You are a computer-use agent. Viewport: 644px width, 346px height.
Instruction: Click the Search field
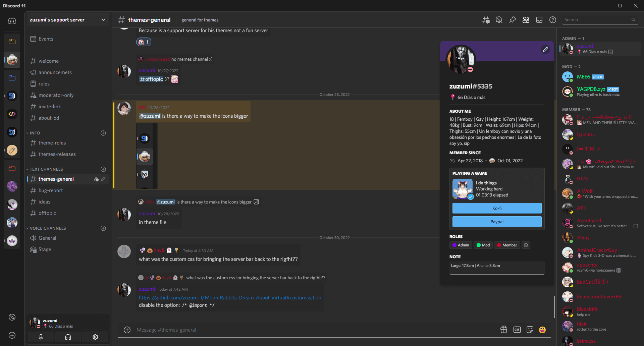[600, 20]
